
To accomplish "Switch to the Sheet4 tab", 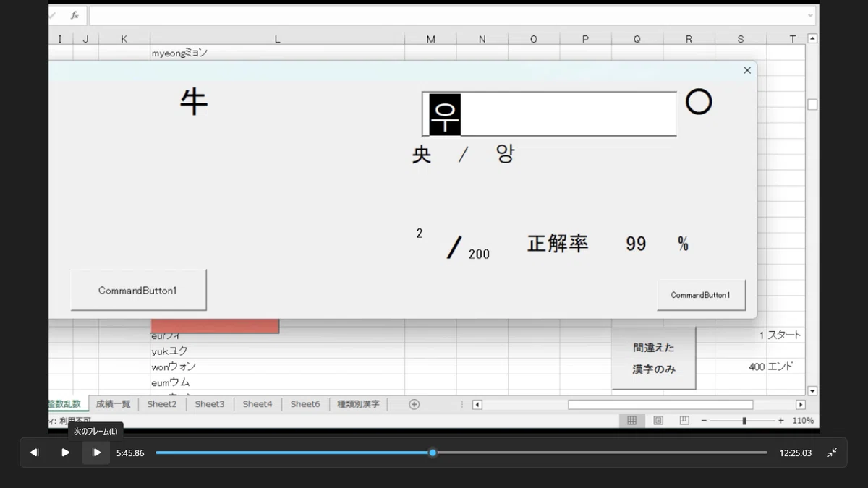I will pyautogui.click(x=258, y=404).
